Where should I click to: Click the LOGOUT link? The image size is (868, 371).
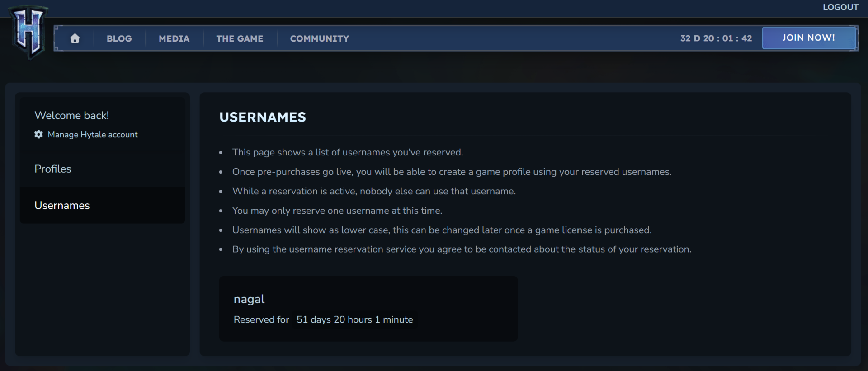coord(840,7)
